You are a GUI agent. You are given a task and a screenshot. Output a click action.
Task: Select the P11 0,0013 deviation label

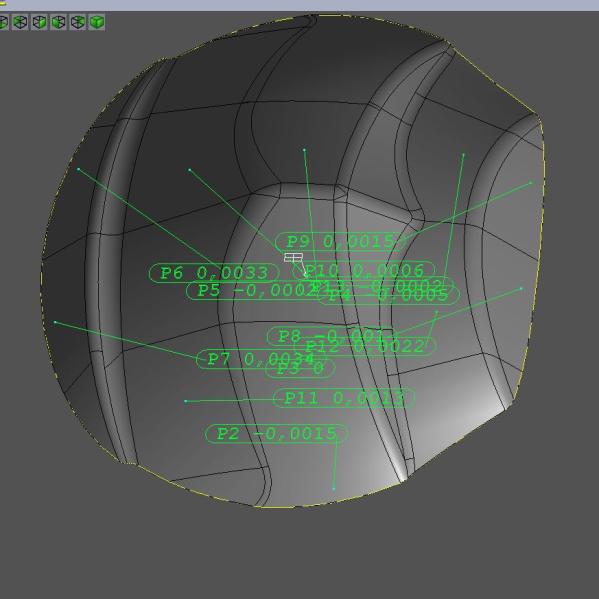[x=344, y=398]
